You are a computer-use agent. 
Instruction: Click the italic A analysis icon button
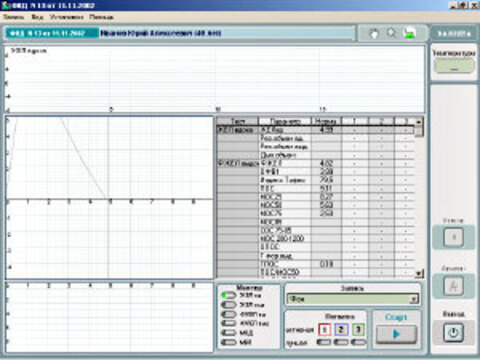click(x=453, y=286)
